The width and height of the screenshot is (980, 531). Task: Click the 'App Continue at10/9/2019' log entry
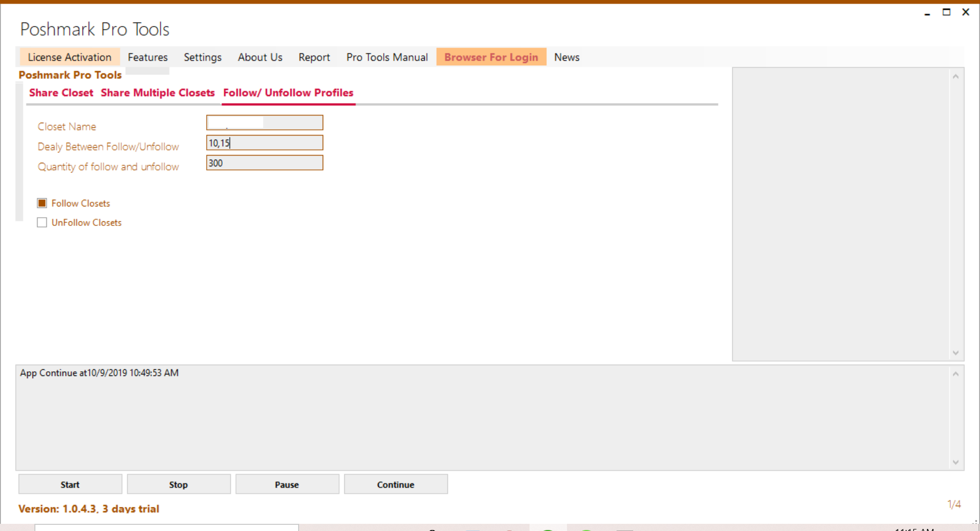tap(100, 373)
